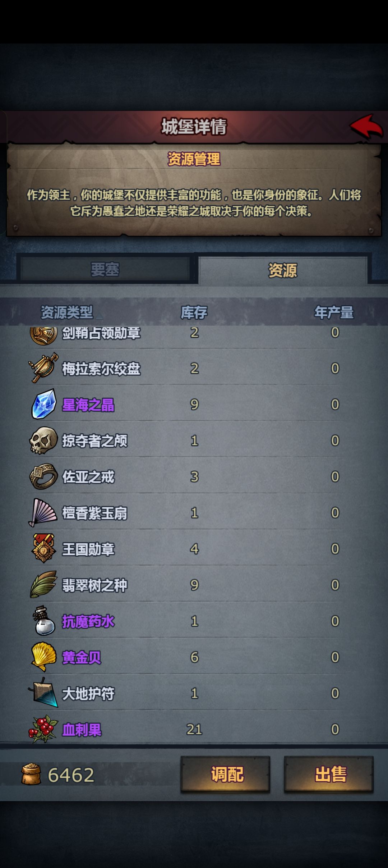Tap the 翡翠树之种 leaf icon
The height and width of the screenshot is (868, 388).
point(43,584)
